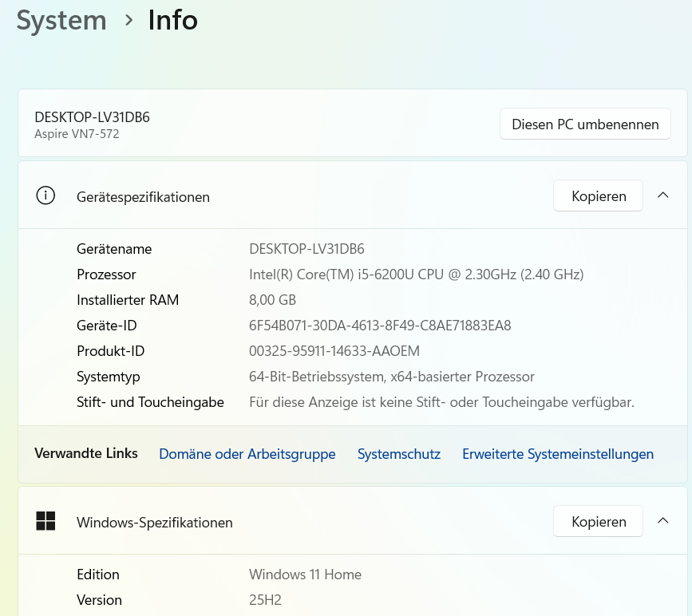Click the Edition label

coord(98,575)
